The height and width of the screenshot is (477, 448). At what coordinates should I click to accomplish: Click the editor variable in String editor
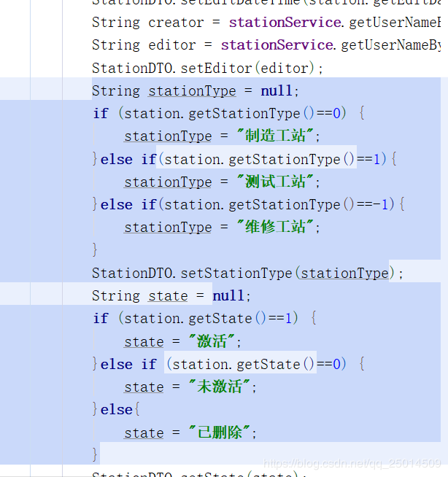coord(172,45)
